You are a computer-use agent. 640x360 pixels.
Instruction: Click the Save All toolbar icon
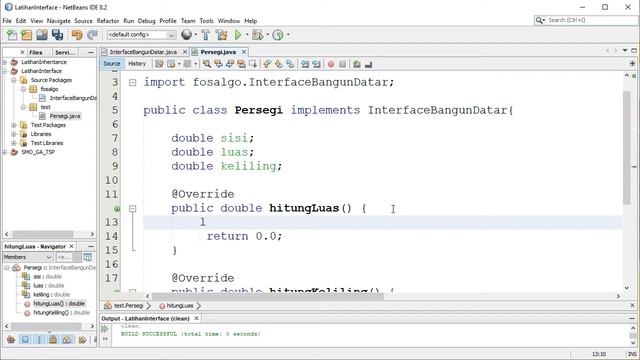[x=57, y=35]
